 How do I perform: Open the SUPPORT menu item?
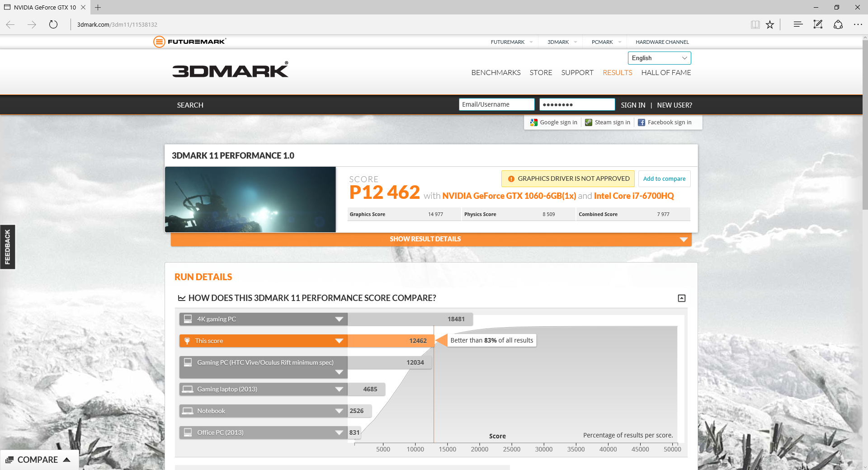(x=577, y=72)
